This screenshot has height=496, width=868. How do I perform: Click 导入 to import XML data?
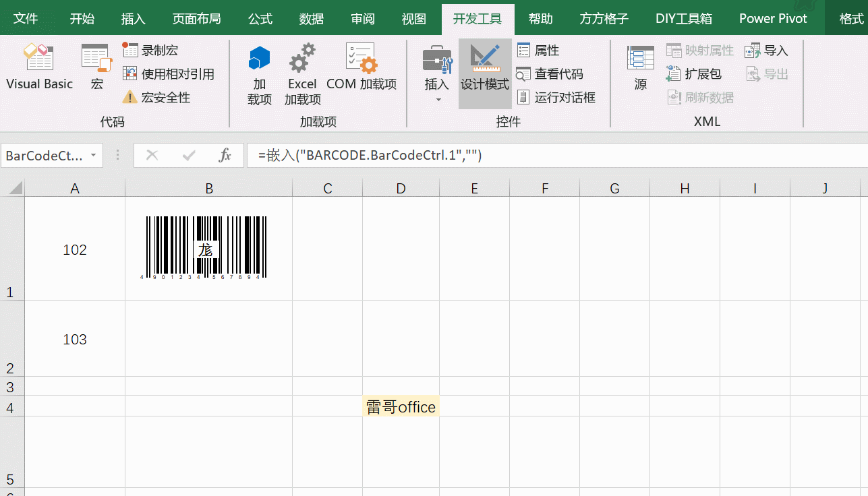(765, 50)
